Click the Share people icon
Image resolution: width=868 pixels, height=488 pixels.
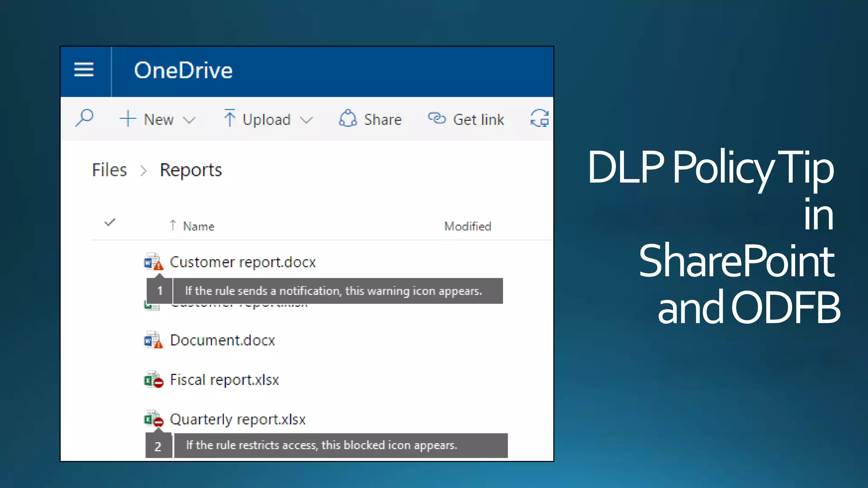(x=348, y=118)
